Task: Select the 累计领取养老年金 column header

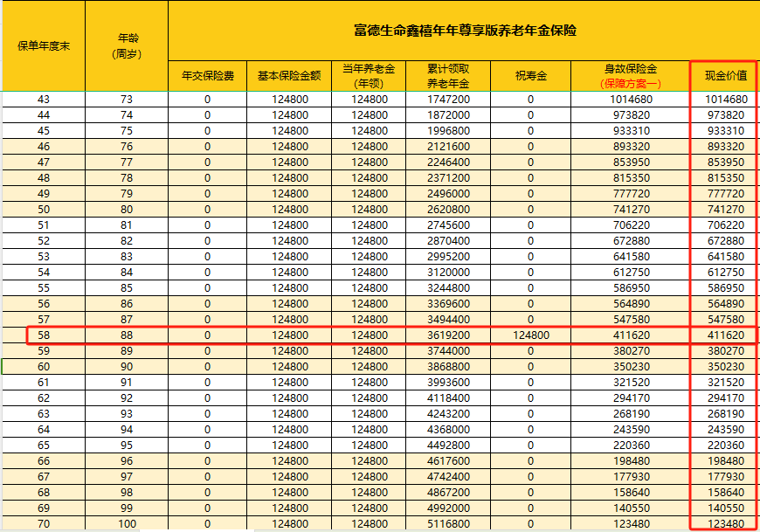Action: [x=448, y=76]
